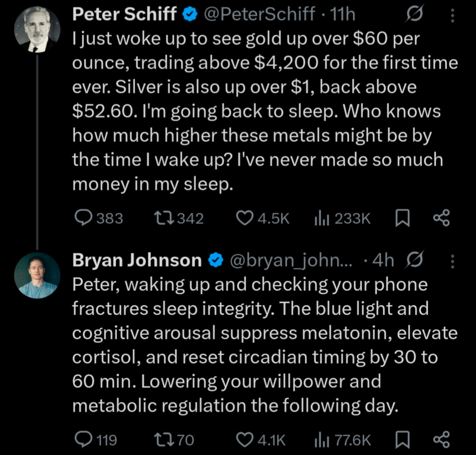Retweet Bryan Johnson's post with 70 reposts

click(x=174, y=440)
